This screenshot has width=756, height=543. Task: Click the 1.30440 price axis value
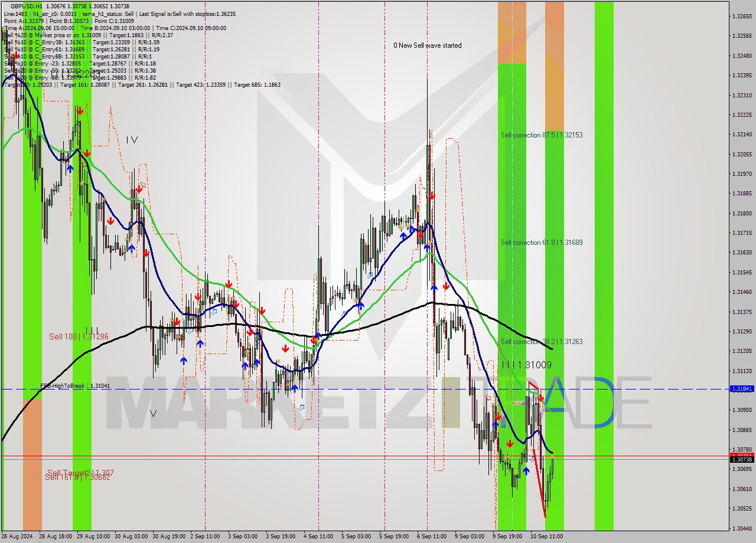pos(741,528)
